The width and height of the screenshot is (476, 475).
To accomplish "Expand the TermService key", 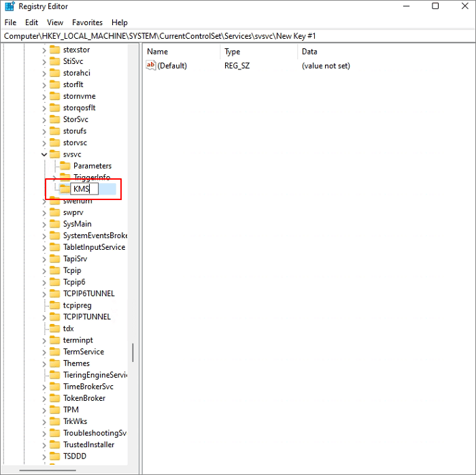I will (x=44, y=352).
